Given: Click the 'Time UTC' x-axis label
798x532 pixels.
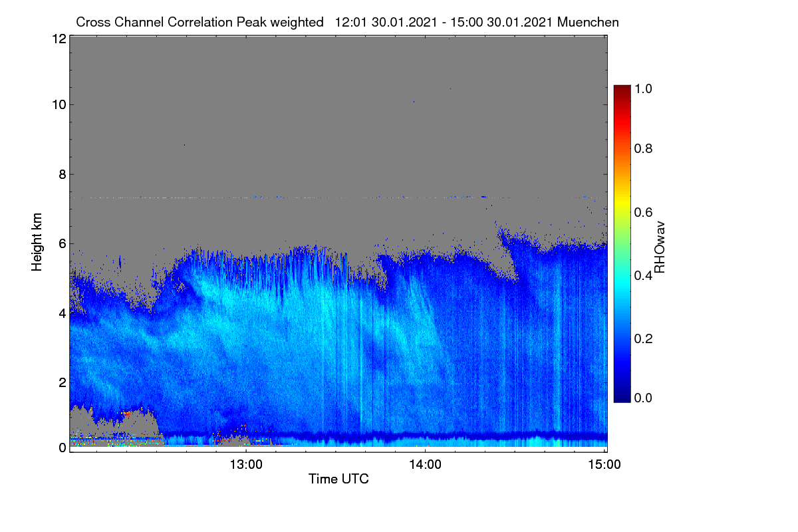Looking at the screenshot, I should [x=338, y=479].
